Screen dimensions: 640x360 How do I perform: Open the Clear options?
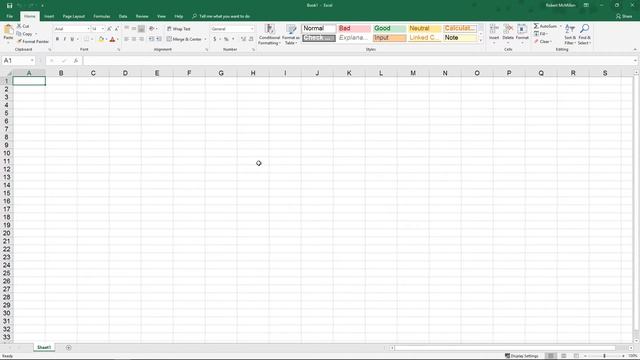pos(543,41)
